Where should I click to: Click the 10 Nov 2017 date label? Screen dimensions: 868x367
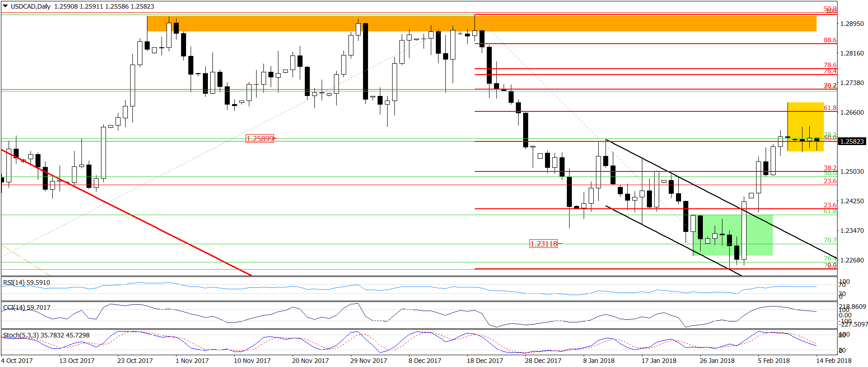coord(252,361)
